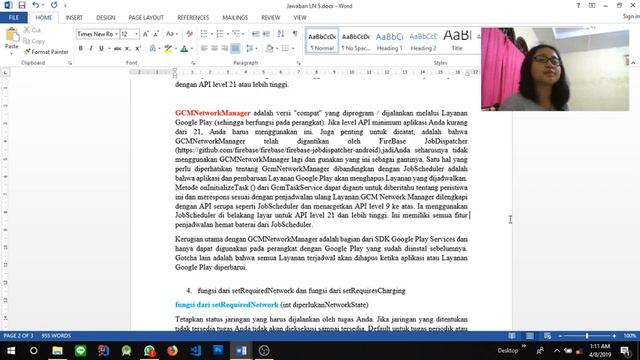Switch to the REFERENCES tab
Viewport: 640px width, 360px height.
click(193, 18)
